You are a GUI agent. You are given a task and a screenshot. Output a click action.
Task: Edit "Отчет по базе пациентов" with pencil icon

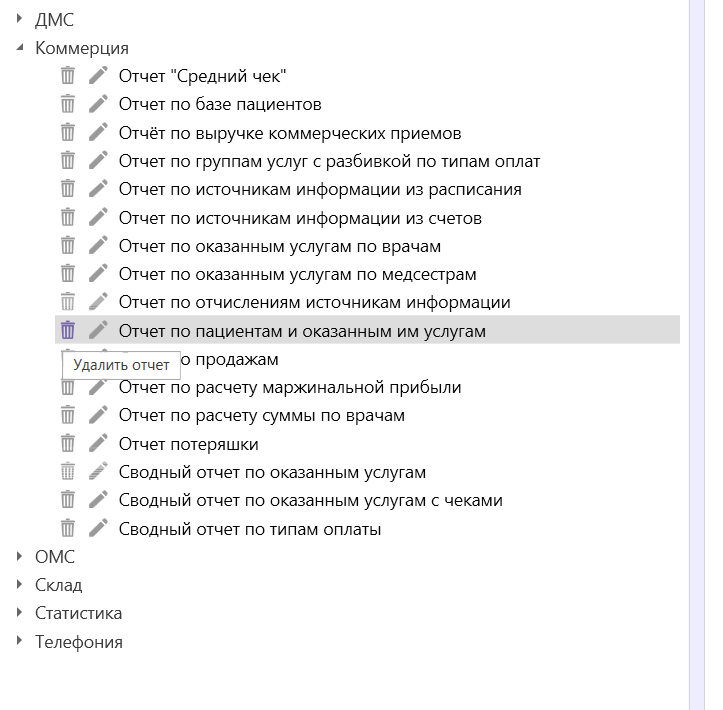(x=98, y=104)
